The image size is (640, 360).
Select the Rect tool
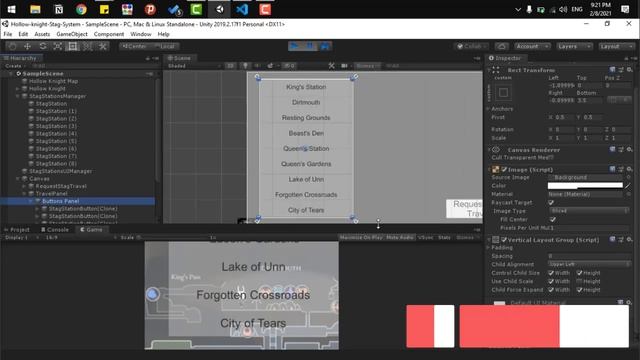click(73, 47)
